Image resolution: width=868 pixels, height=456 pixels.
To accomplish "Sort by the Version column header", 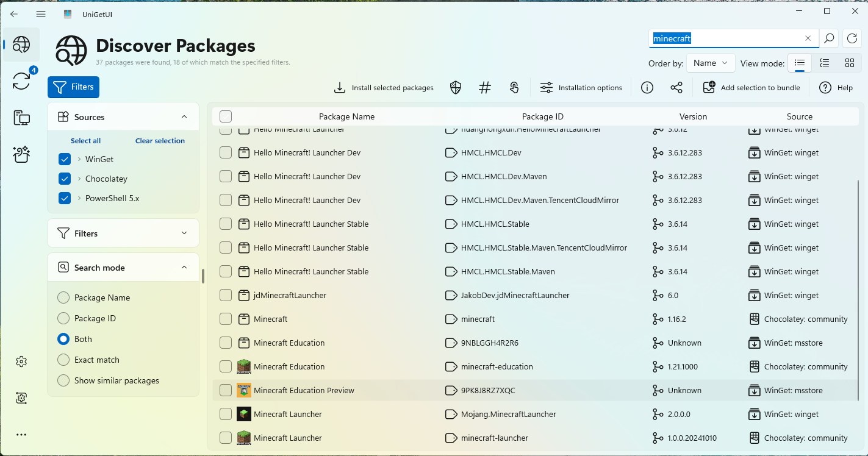I will (x=694, y=116).
